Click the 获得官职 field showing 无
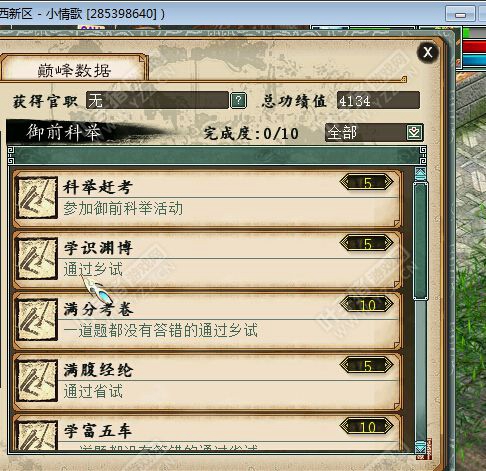The image size is (486, 471). (x=157, y=100)
